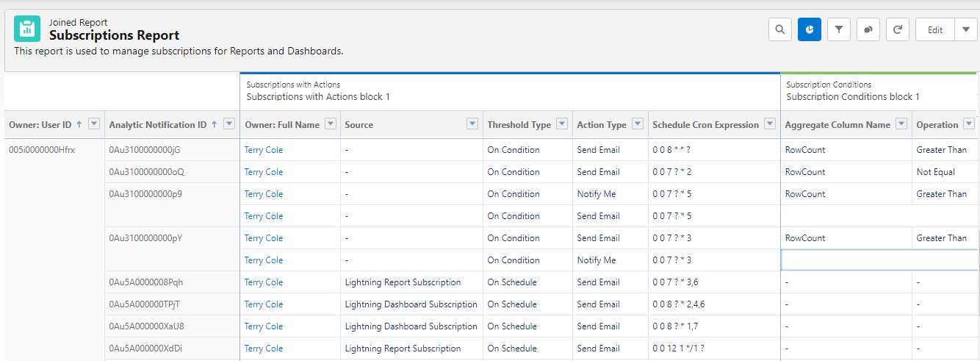The width and height of the screenshot is (980, 361).
Task: Open the Aggregate Column Name column menu
Action: [901, 124]
